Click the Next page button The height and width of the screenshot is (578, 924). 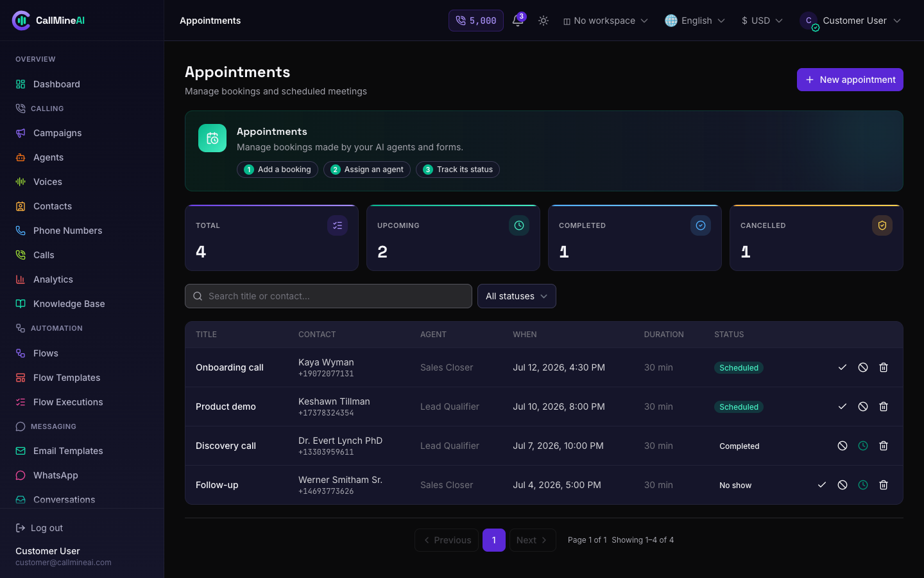tap(533, 540)
